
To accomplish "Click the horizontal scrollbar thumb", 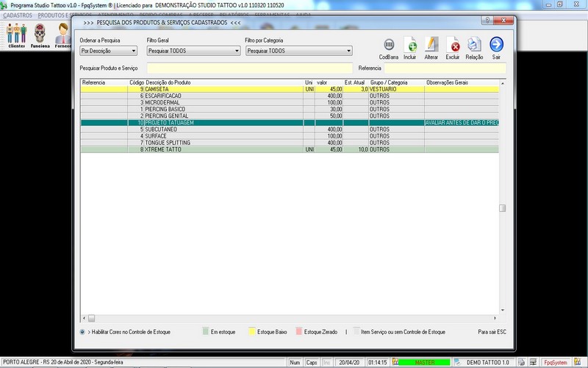I will tap(91, 318).
